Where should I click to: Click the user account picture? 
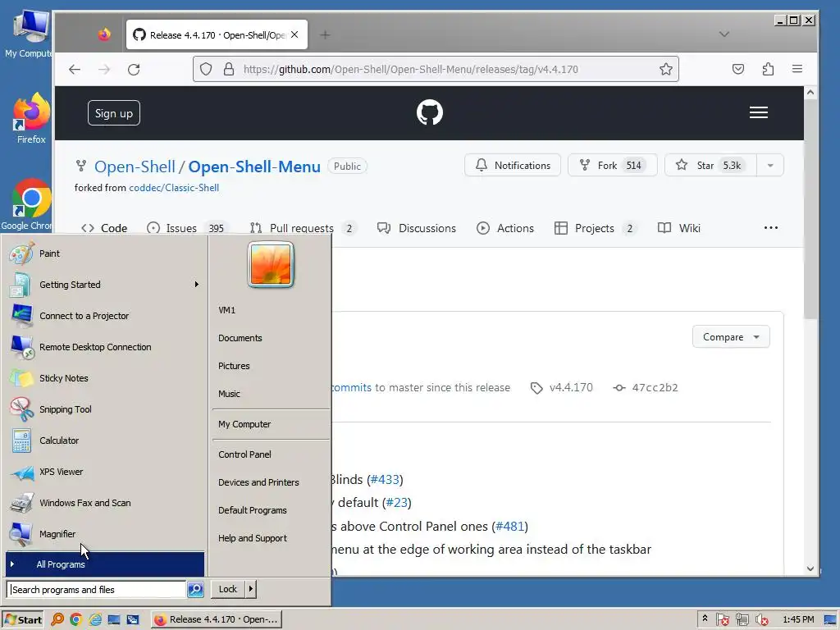(271, 265)
